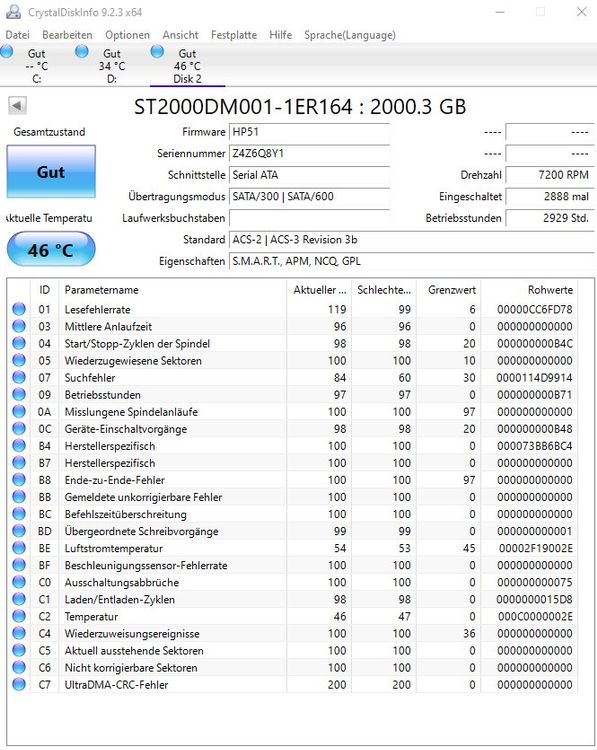Click the Firmware field showing HP51

point(309,132)
